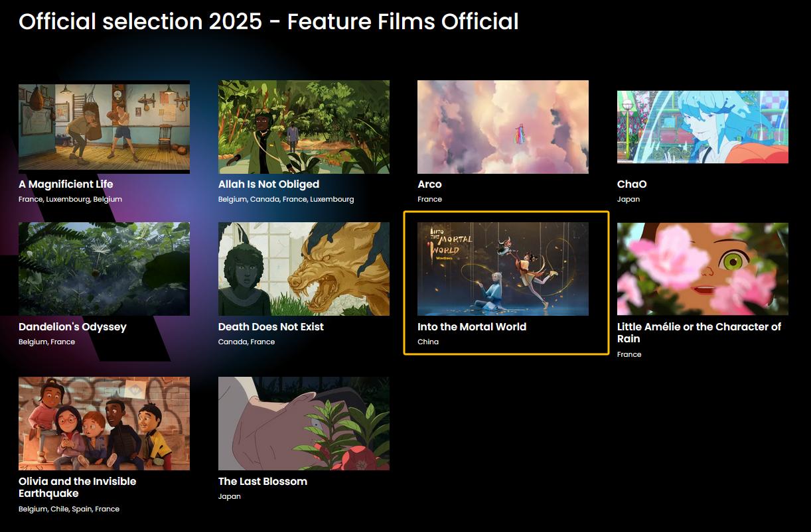Screen dimensions: 811x532
Task: Select the Allah Is Not Obliged title
Action: point(269,184)
